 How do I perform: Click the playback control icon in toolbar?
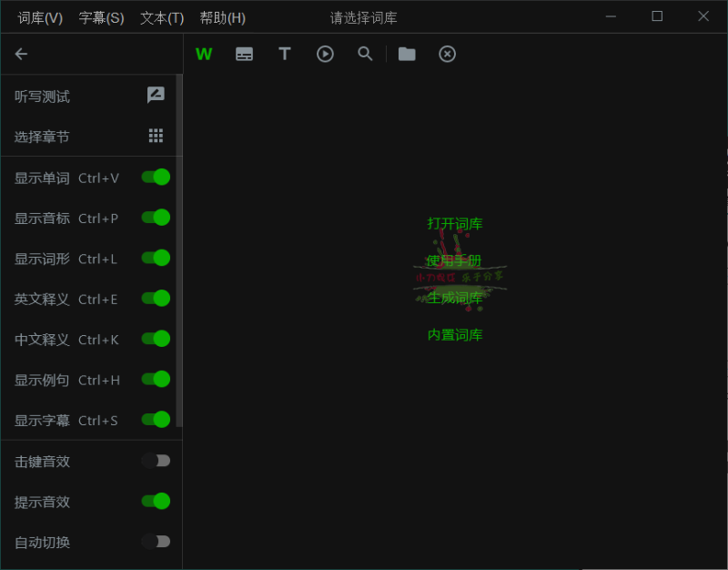coord(325,54)
